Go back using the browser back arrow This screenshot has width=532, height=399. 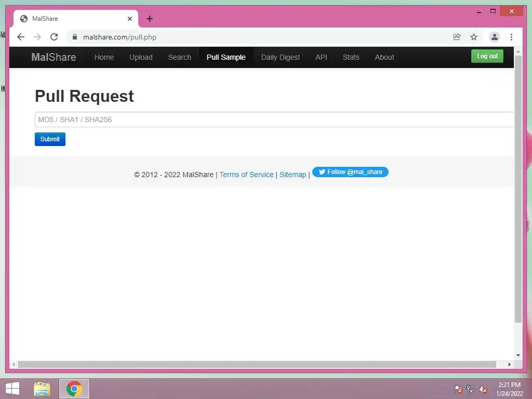click(21, 37)
